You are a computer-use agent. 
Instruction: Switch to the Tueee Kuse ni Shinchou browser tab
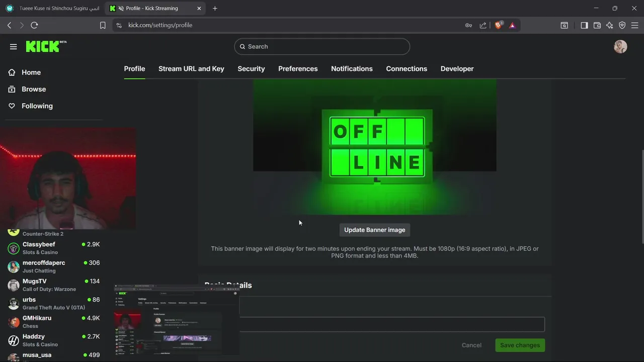(x=53, y=9)
